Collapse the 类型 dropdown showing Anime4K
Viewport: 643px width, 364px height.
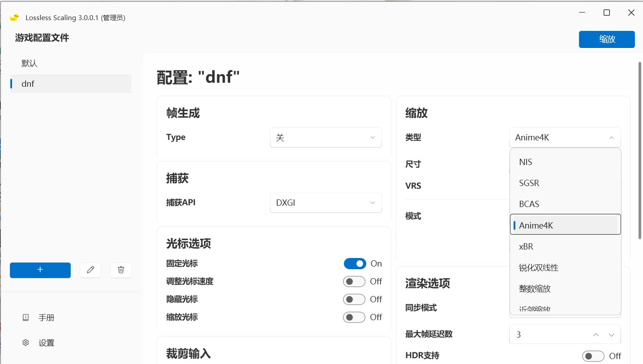coord(565,138)
